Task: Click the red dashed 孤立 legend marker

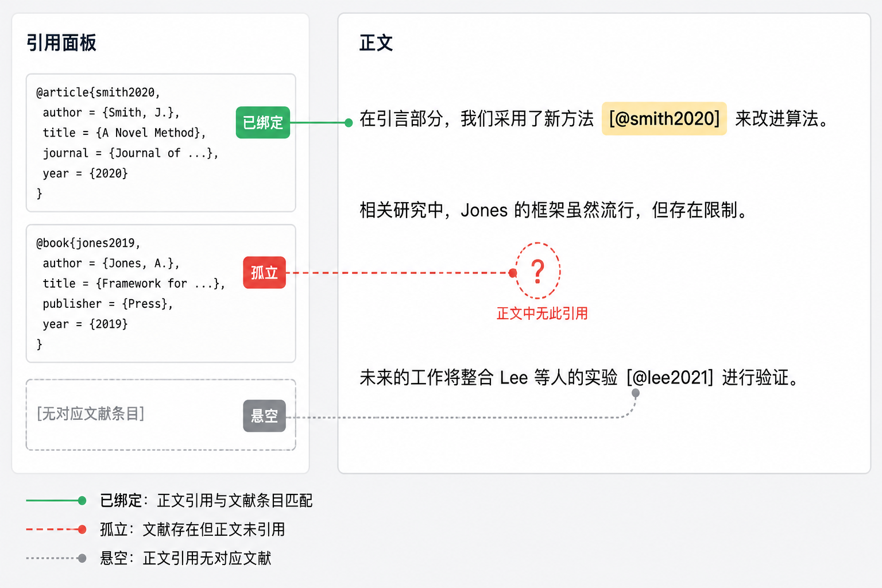Action: pos(56,529)
